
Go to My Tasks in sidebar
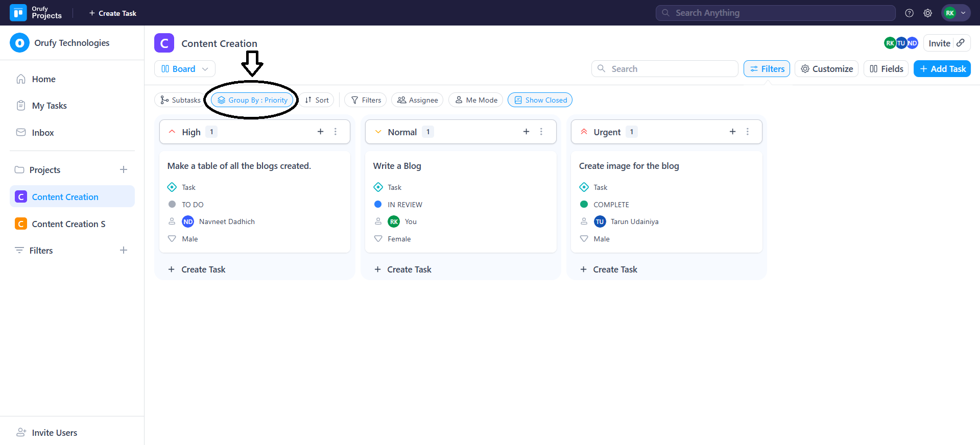click(49, 106)
